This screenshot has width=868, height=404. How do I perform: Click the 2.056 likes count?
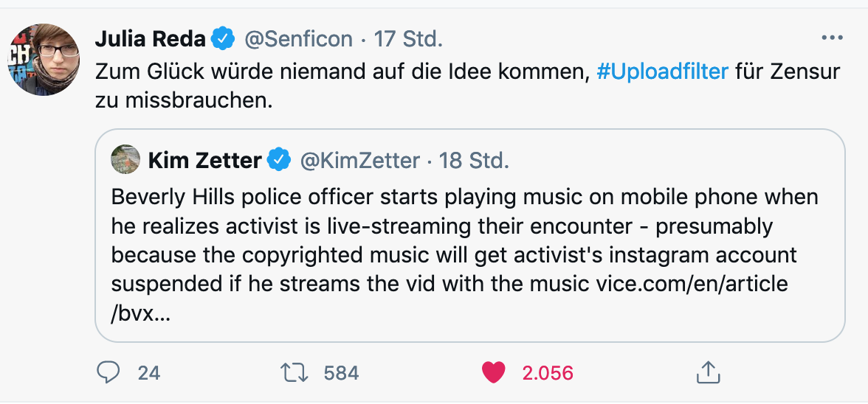(x=548, y=373)
